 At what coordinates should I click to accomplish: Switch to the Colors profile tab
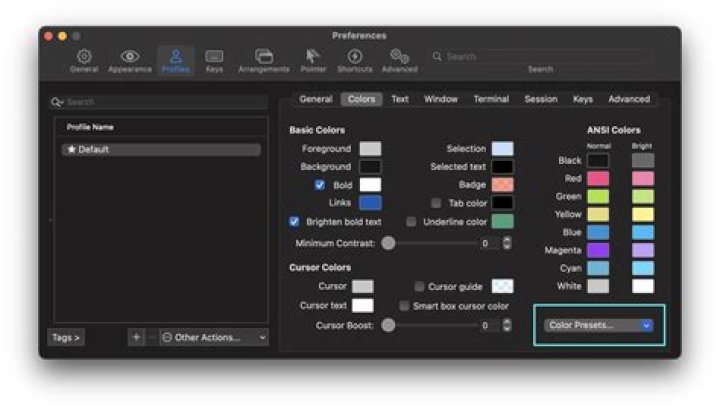361,99
